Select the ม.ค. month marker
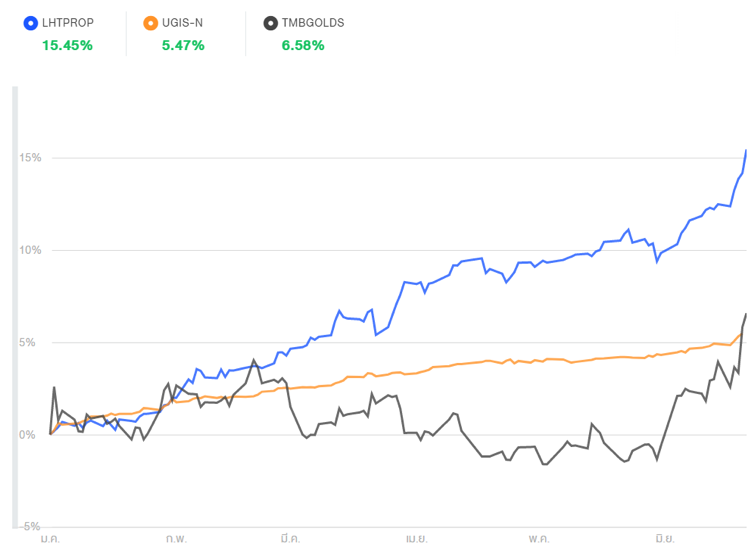The image size is (756, 558). [x=51, y=539]
